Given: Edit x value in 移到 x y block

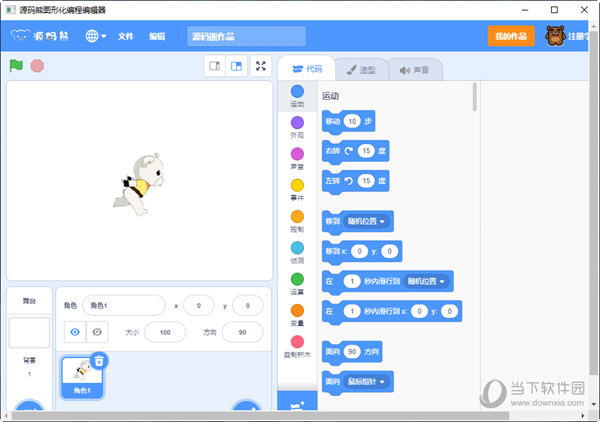Looking at the screenshot, I should point(359,251).
